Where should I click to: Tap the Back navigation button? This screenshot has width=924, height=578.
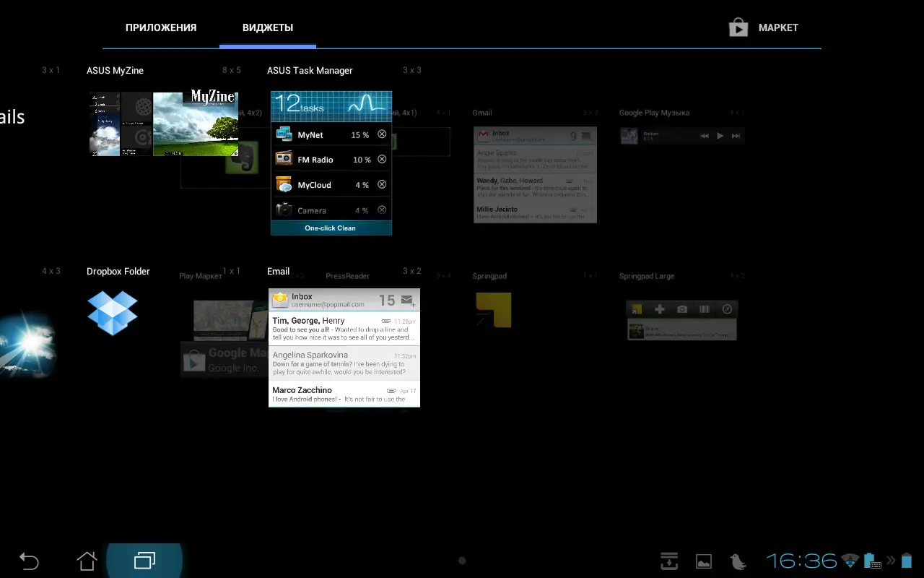(x=29, y=561)
